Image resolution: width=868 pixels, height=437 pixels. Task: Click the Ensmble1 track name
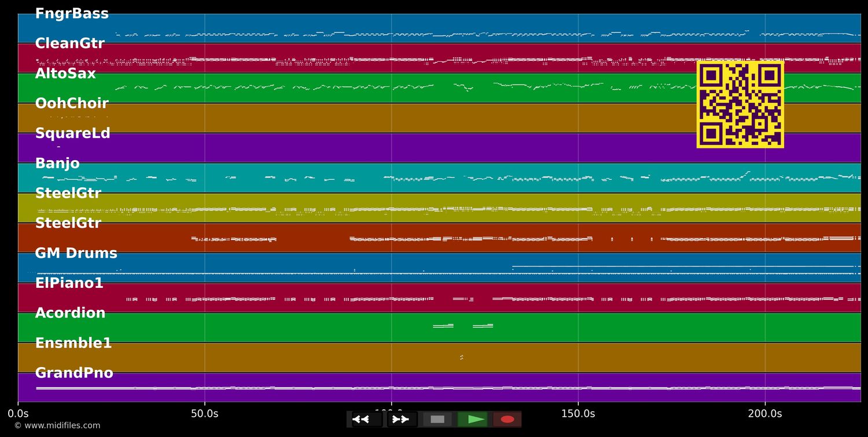(x=72, y=343)
